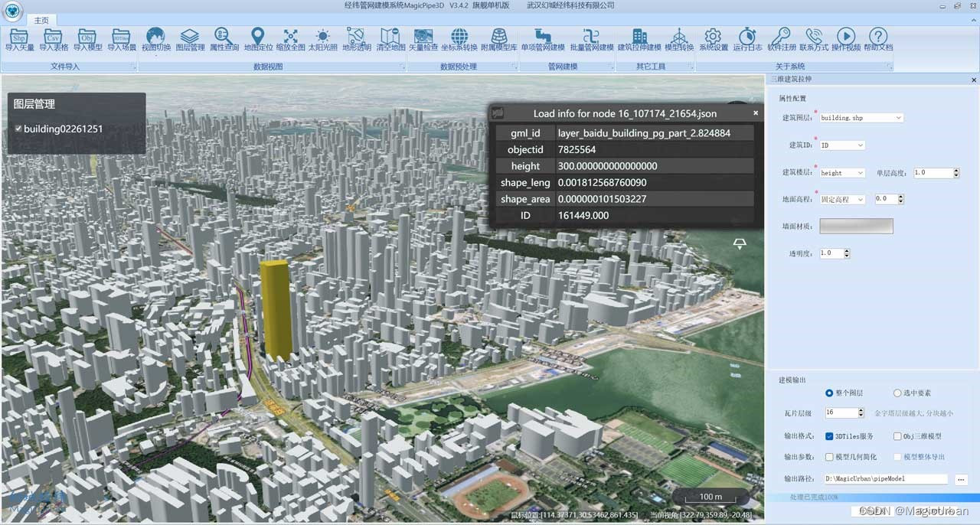The width and height of the screenshot is (980, 525).
Task: Enable 模型几何简化 checkbox
Action: (829, 457)
